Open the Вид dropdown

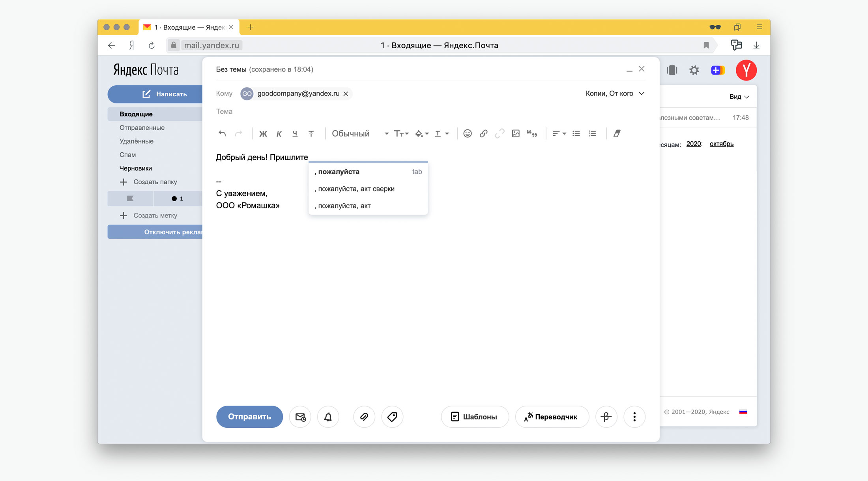(x=739, y=97)
